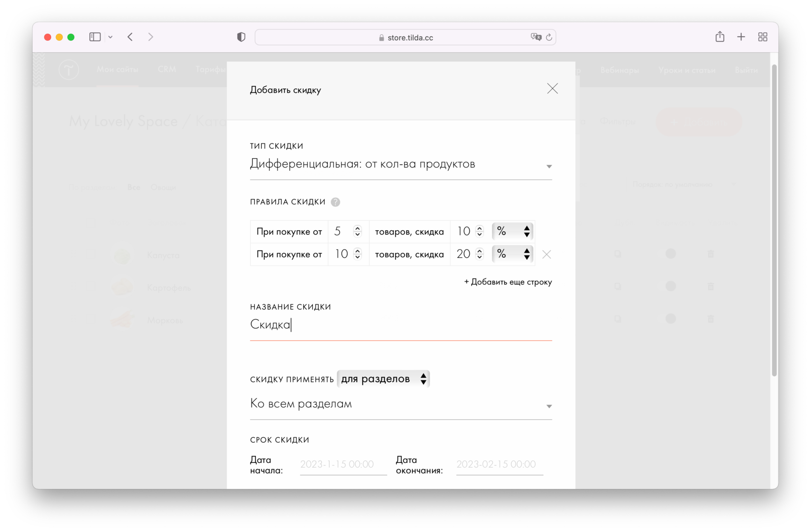The height and width of the screenshot is (532, 811).
Task: Open Уроки и статьи in top navigation
Action: click(687, 70)
